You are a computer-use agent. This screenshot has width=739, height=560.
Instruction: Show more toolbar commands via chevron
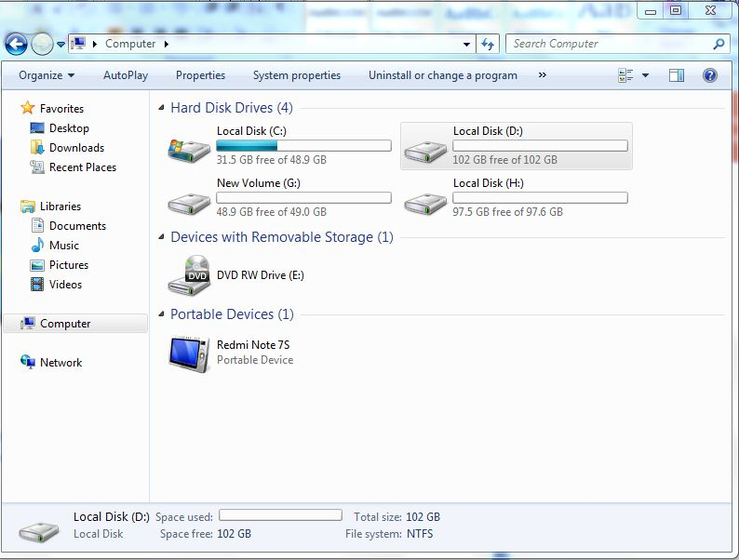point(542,75)
